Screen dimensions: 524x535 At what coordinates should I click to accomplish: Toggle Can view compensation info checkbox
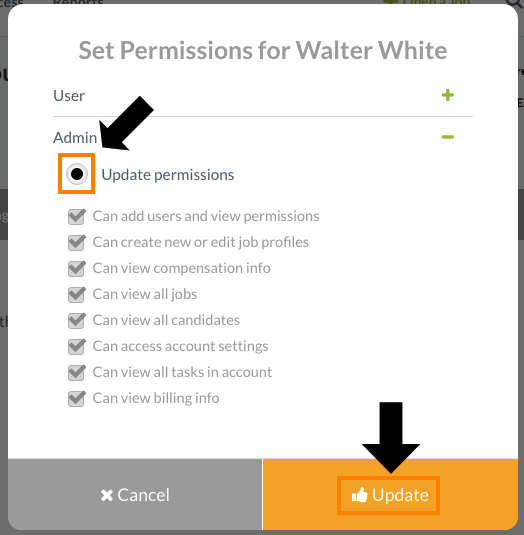tap(76, 269)
